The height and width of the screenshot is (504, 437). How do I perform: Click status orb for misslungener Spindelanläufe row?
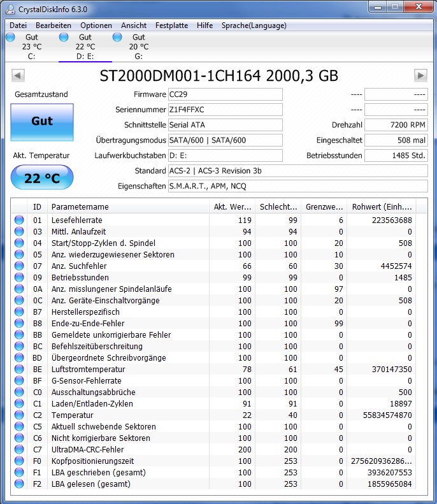[19, 289]
